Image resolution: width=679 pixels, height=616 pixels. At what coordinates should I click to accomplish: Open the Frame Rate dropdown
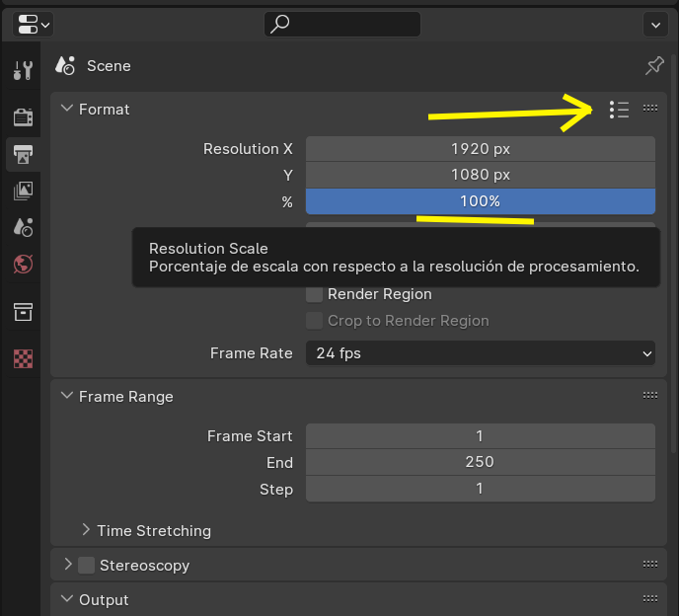480,353
